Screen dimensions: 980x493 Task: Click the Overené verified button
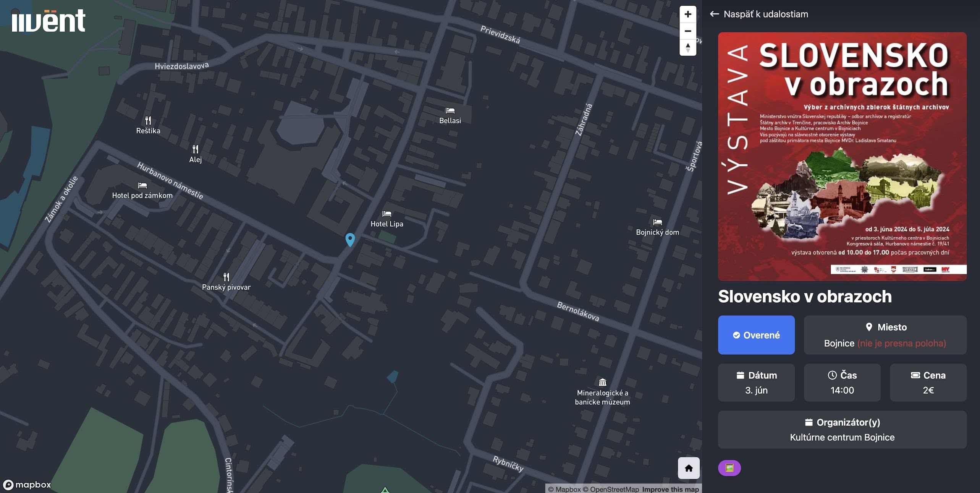(x=756, y=335)
